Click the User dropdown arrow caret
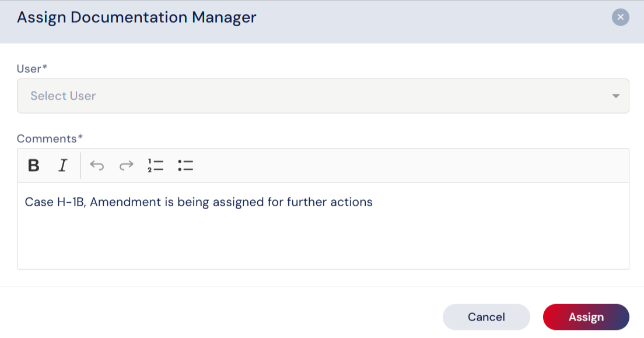644x338 pixels. click(615, 96)
